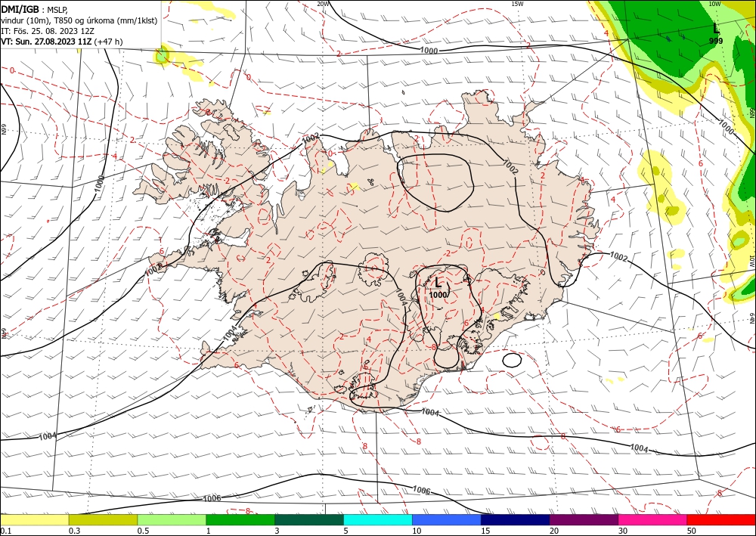Click the red 50+ legend swatch
The image size is (756, 536).
coord(721,519)
